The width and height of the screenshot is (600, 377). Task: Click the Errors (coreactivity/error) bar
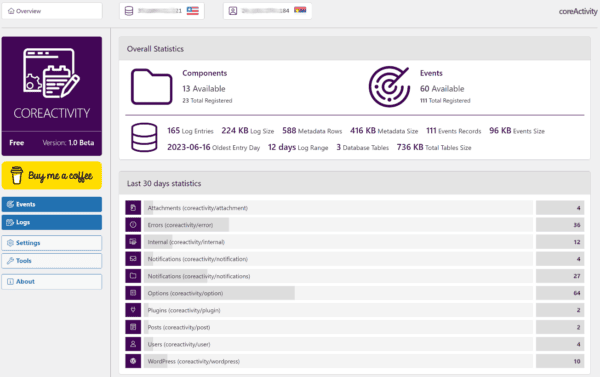pos(338,225)
